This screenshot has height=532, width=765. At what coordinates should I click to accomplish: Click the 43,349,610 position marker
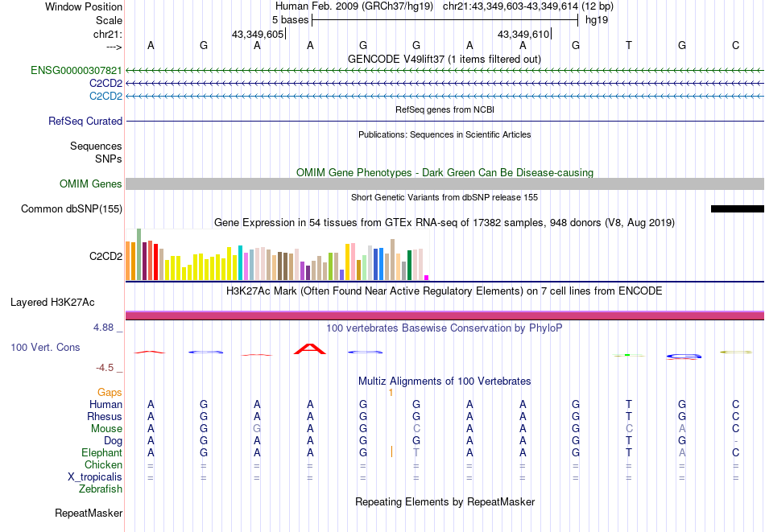pyautogui.click(x=523, y=34)
